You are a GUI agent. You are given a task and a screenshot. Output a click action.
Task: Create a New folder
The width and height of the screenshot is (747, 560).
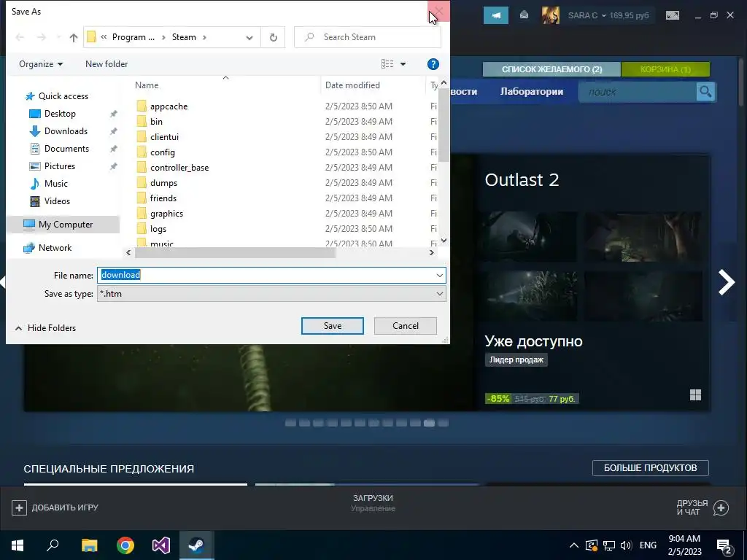tap(107, 64)
